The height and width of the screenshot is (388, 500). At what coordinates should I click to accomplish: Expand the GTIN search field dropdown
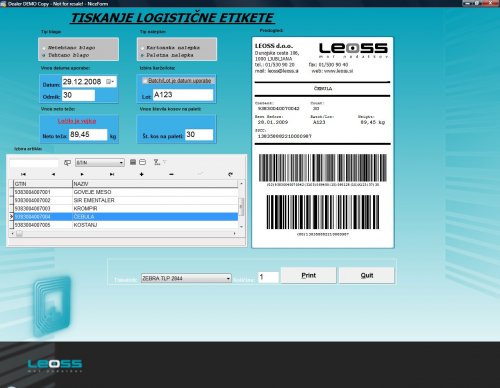click(x=121, y=163)
